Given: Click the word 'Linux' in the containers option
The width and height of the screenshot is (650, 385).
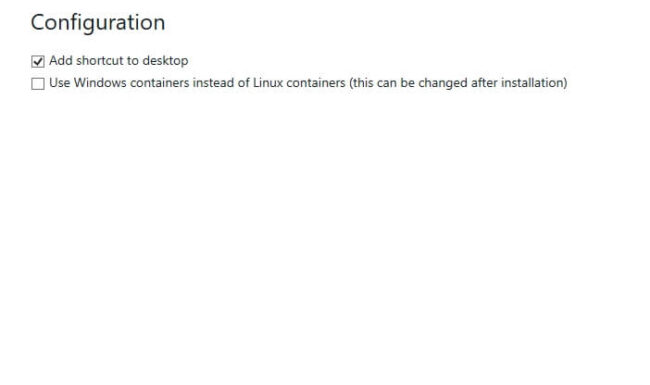Looking at the screenshot, I should pyautogui.click(x=268, y=83).
